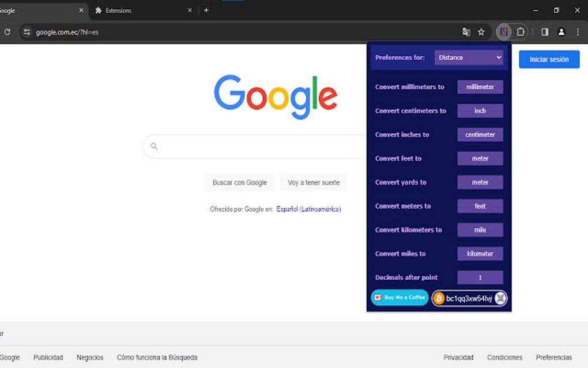
Task: Set Convert miles to preference
Action: pos(480,253)
